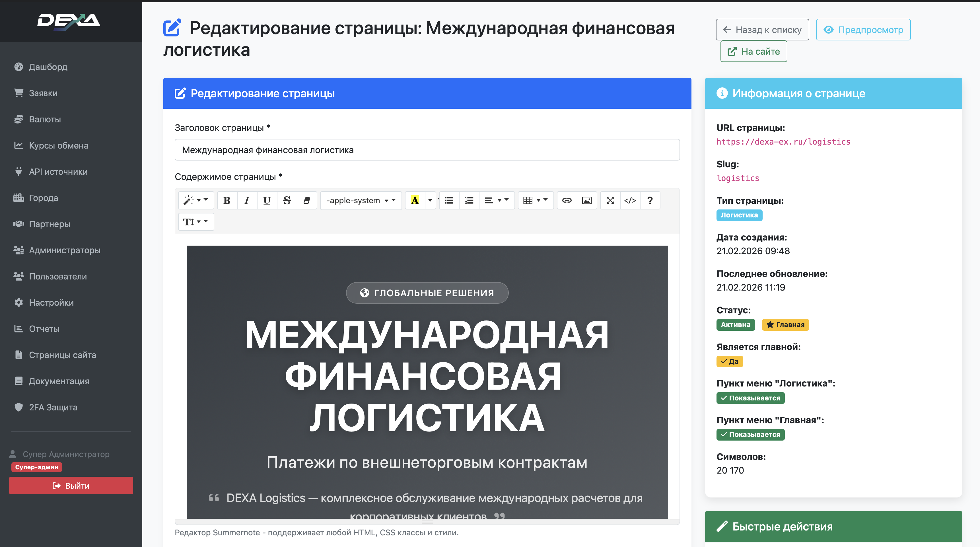Log out with the Выйти button
The image size is (980, 547).
tap(71, 485)
